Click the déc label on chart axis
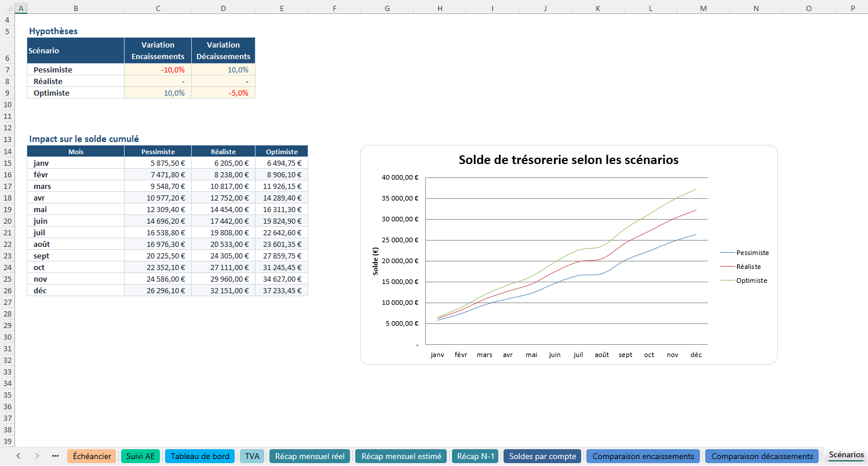The image size is (868, 466). coord(696,355)
